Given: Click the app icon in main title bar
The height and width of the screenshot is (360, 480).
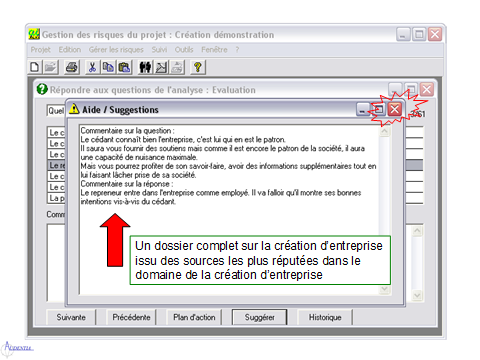Looking at the screenshot, I should [x=34, y=34].
